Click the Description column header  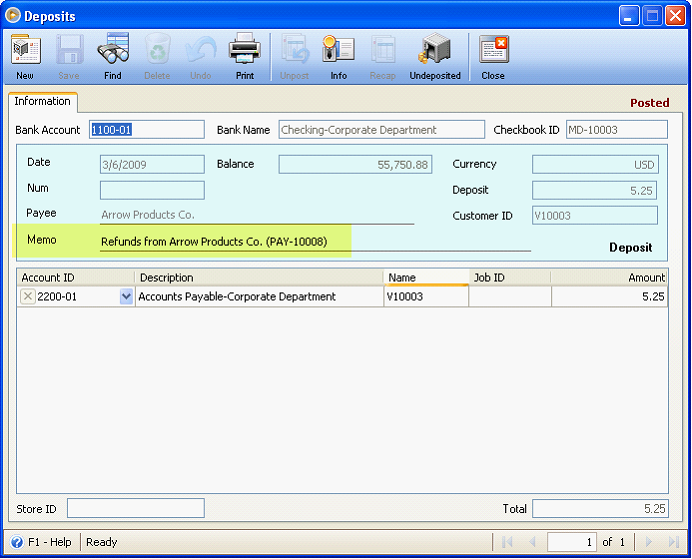259,278
